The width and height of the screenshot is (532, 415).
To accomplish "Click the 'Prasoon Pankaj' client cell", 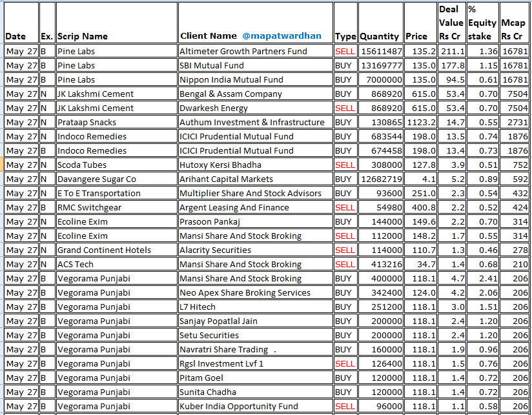I will [x=256, y=222].
